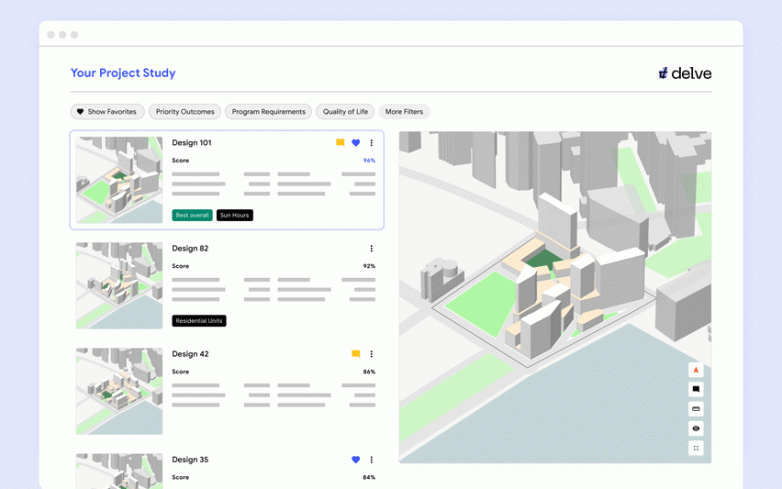Open the comment tool in map toolbar
The height and width of the screenshot is (489, 782).
[696, 389]
